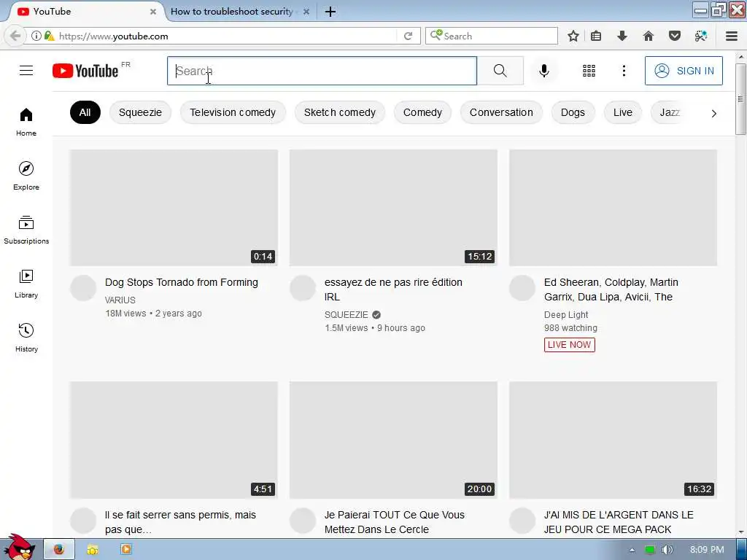
Task: Click the YouTube search magnifier button
Action: click(500, 71)
